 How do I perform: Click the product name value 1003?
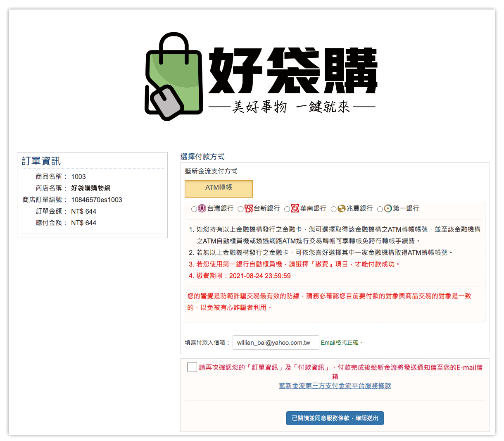click(78, 176)
